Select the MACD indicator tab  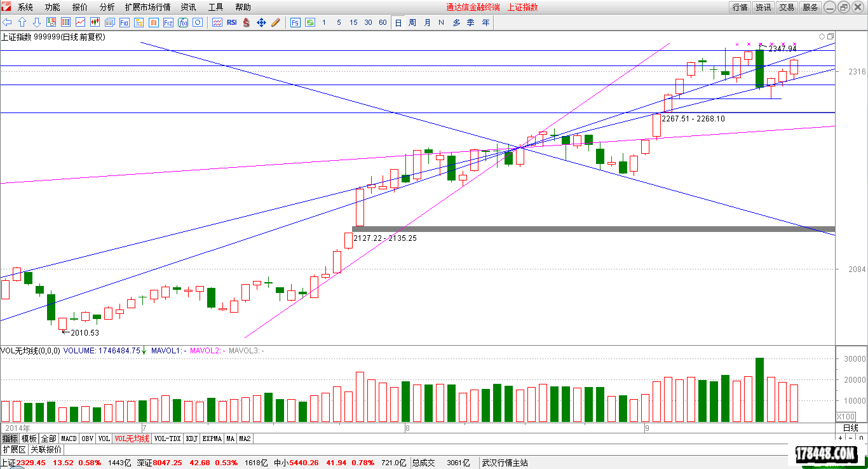(x=69, y=438)
